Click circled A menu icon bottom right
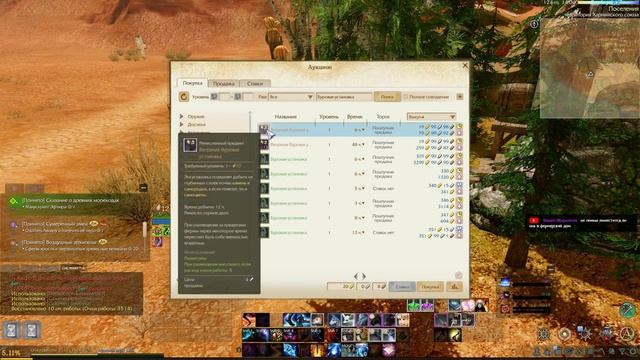Viewport: 640px width, 360px height. [x=627, y=334]
